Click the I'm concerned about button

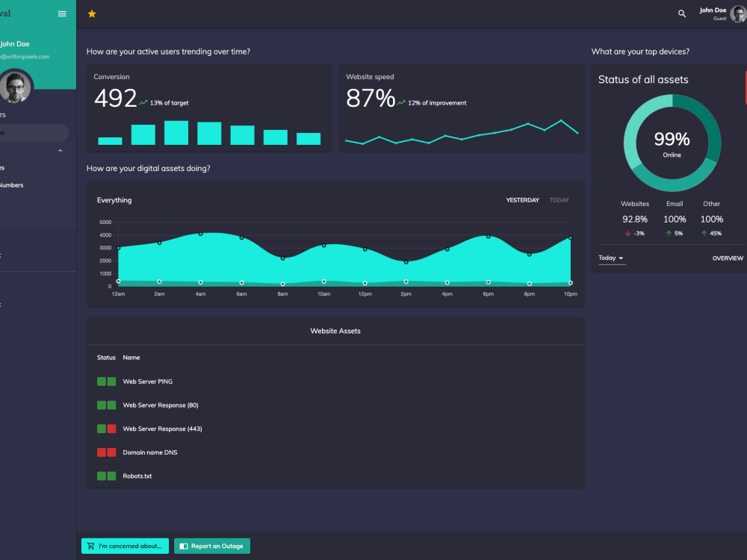click(x=125, y=547)
